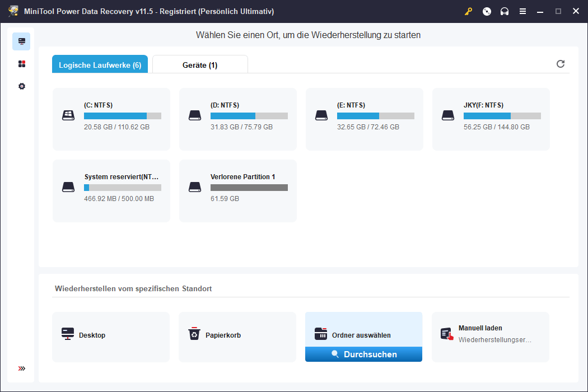Select the Verlorene Partition 1 drive icon

tap(195, 187)
